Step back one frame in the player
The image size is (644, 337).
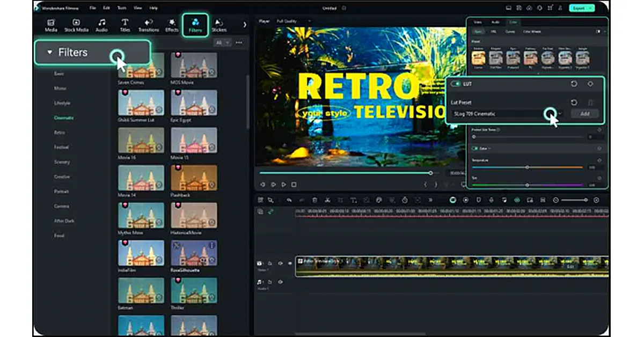[x=263, y=185]
